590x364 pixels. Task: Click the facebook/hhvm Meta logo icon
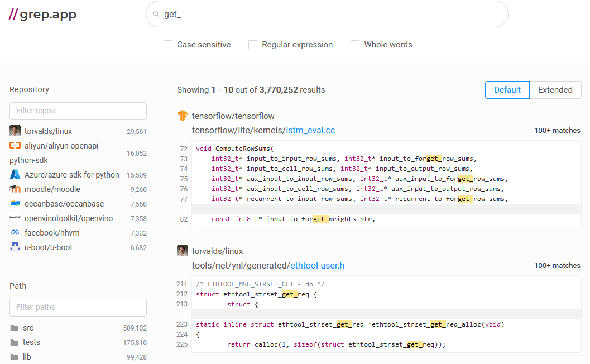pos(15,233)
